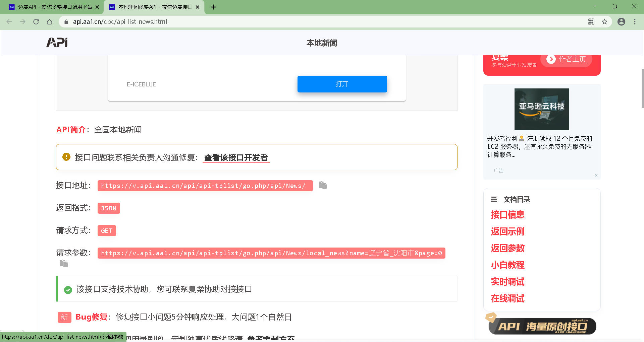Image resolution: width=644 pixels, height=342 pixels.
Task: Jump to 实时调试 section
Action: [x=507, y=282]
